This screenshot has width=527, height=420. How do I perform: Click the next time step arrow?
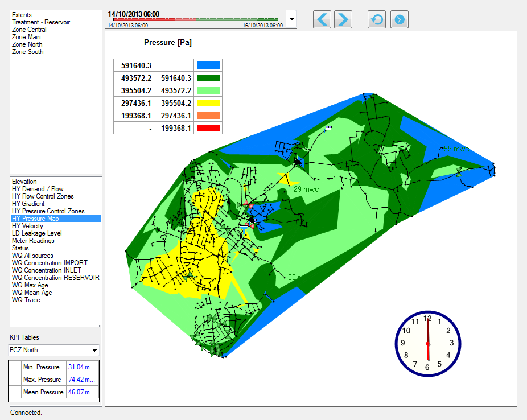click(x=343, y=19)
